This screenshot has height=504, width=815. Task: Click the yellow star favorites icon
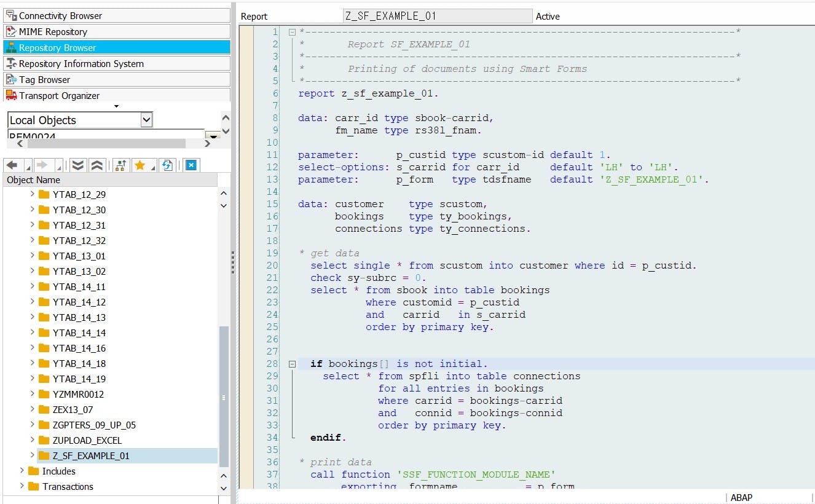point(140,165)
